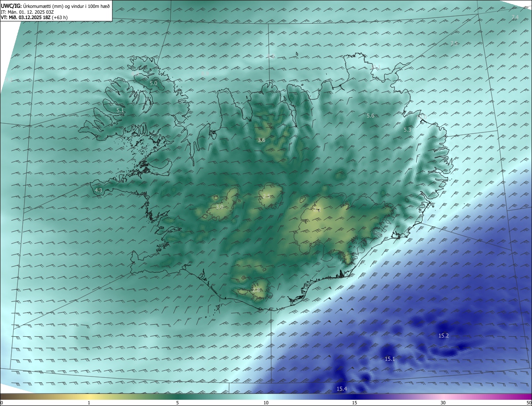Click the 7.4 value label at top right
The width and height of the screenshot is (532, 406).
click(x=515, y=17)
